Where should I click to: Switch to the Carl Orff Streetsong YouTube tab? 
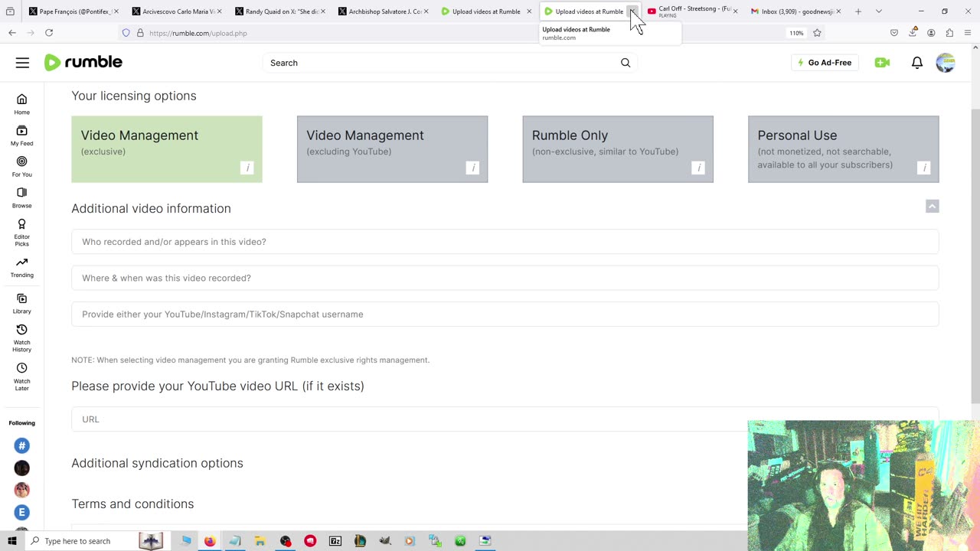pos(692,11)
